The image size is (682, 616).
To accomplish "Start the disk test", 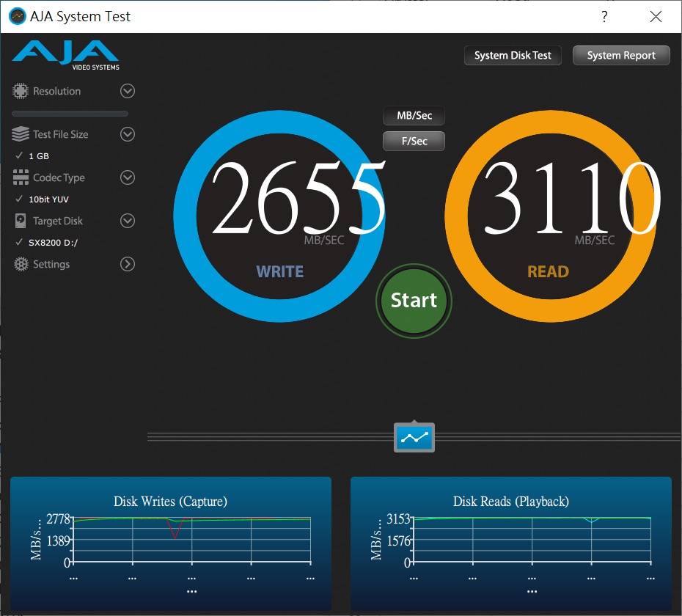I will (x=414, y=301).
